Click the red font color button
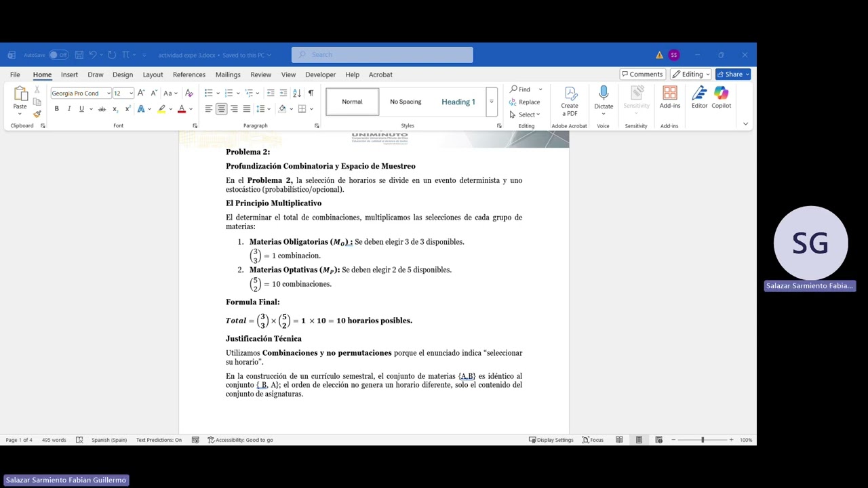This screenshot has width=868, height=488. pyautogui.click(x=181, y=108)
